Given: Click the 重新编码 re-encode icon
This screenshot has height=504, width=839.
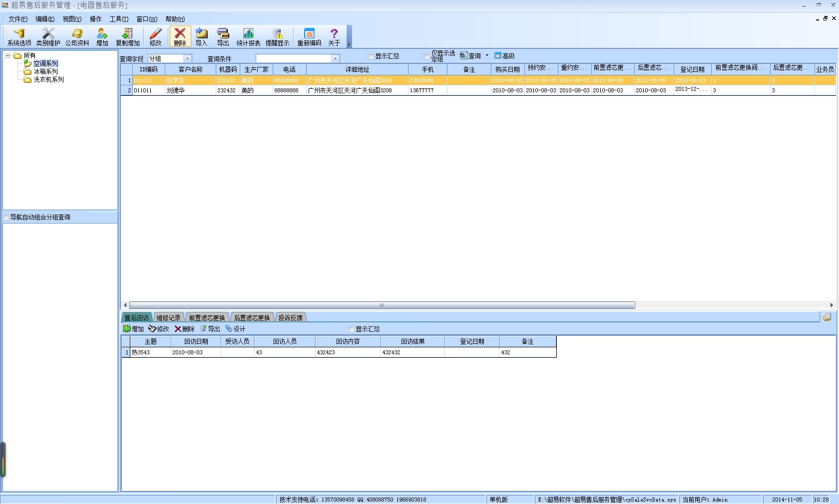Looking at the screenshot, I should (x=309, y=37).
